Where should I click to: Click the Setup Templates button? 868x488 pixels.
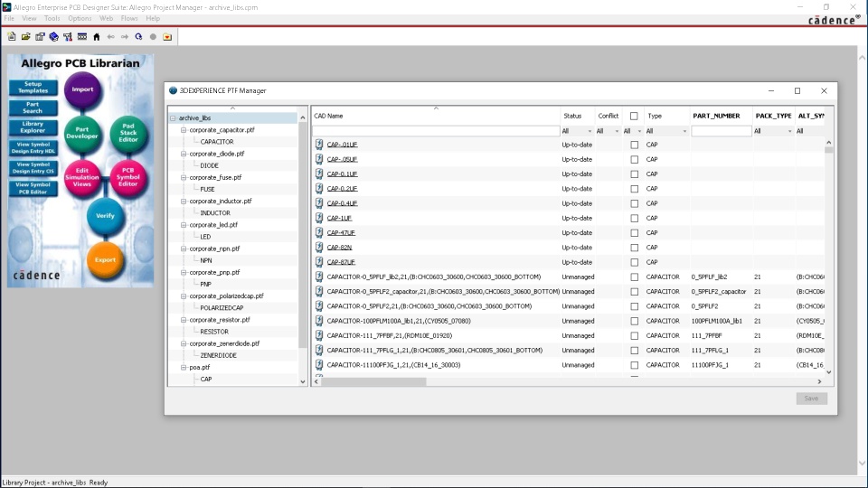pos(33,88)
